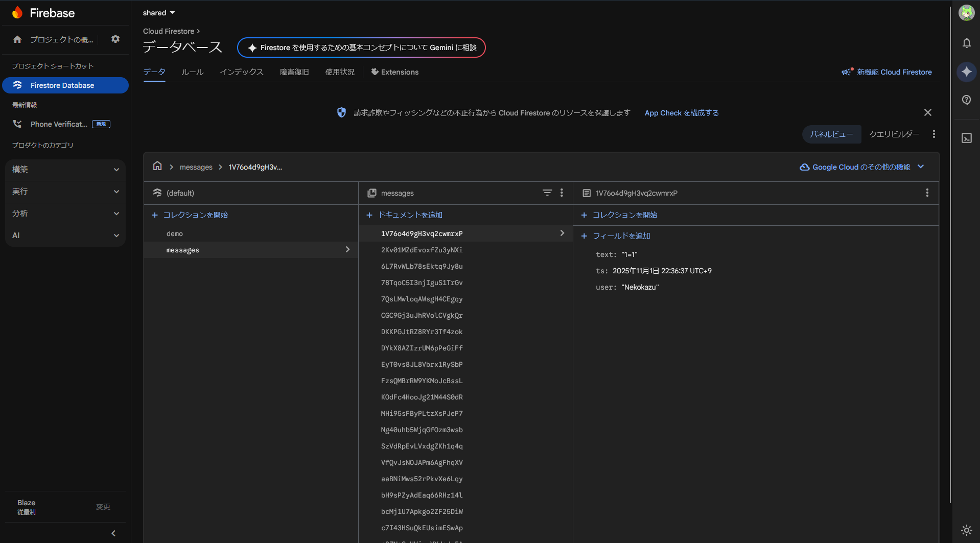Select パネルビュー view toggle

coord(831,134)
